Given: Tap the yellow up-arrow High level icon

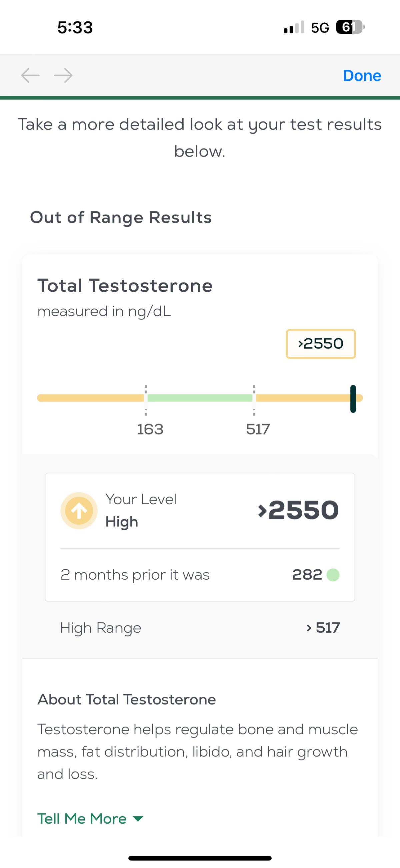Looking at the screenshot, I should click(x=79, y=511).
